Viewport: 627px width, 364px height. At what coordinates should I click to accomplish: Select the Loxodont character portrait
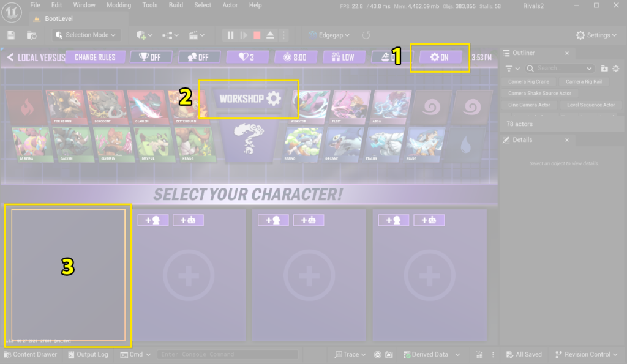[x=107, y=107]
